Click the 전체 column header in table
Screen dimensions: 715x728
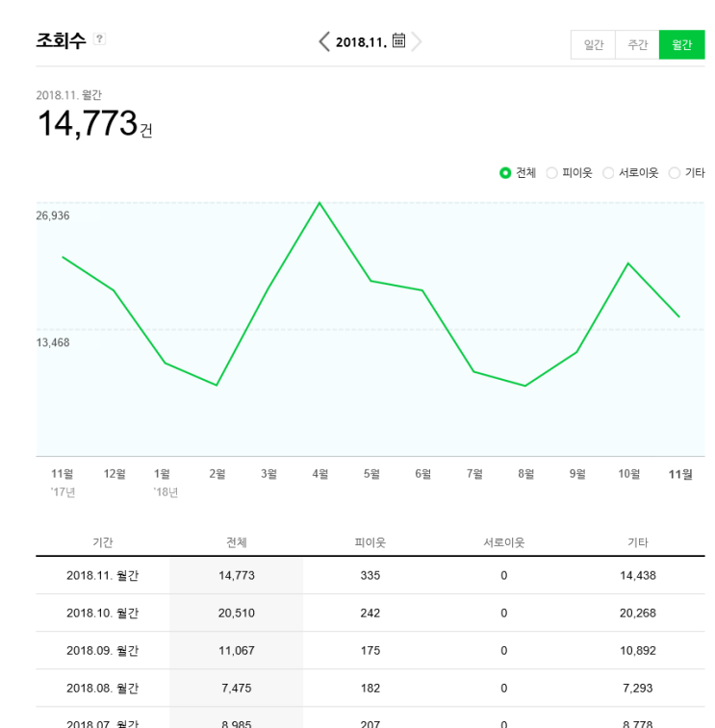tap(237, 542)
